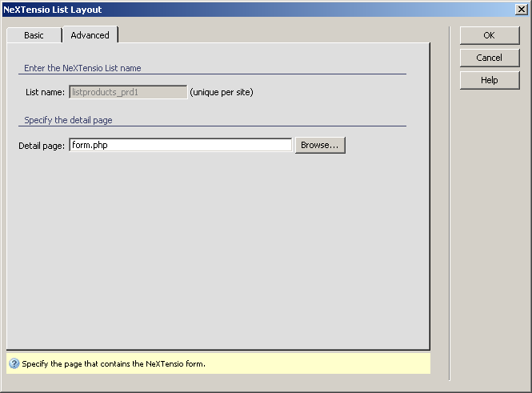Switch to the Basic tab

(34, 35)
